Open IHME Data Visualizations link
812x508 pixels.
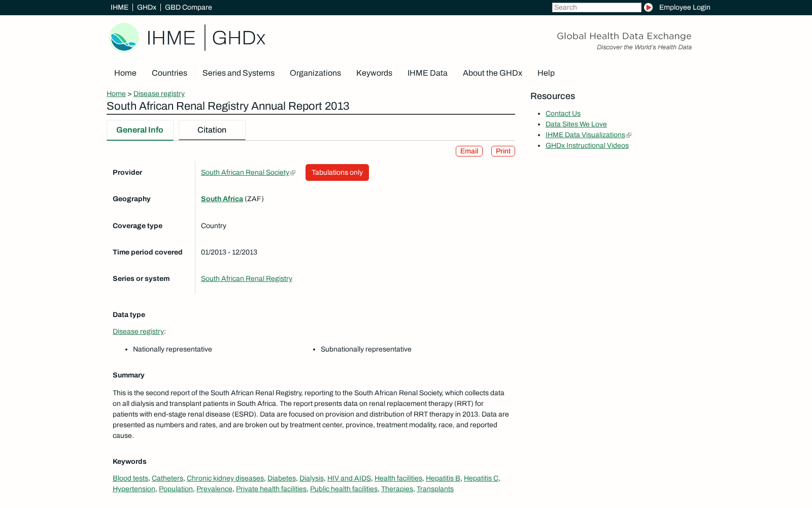pyautogui.click(x=585, y=135)
